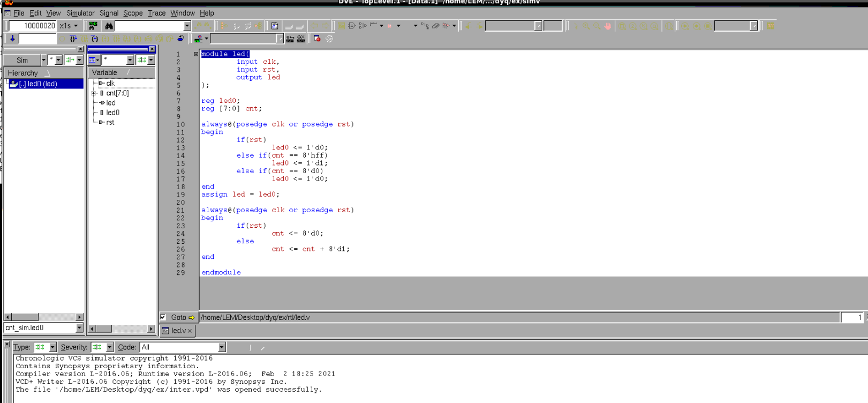The width and height of the screenshot is (868, 403).
Task: Click the Hierarchy pane horizontal scrollbar
Action: (44, 317)
